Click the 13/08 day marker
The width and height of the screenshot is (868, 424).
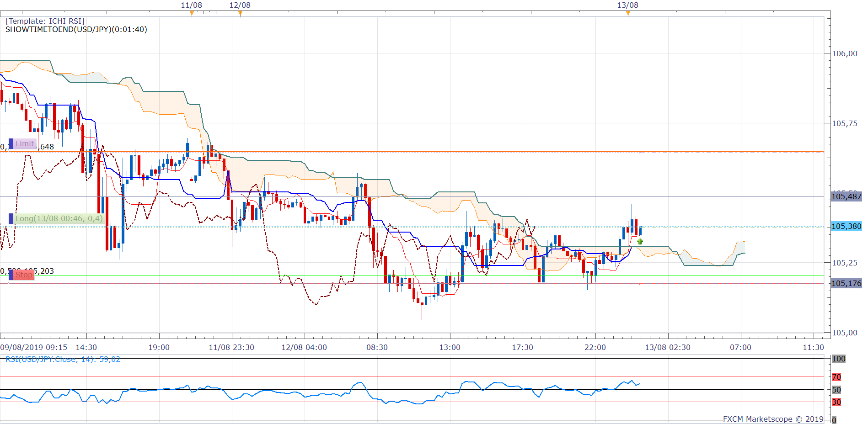[x=627, y=5]
